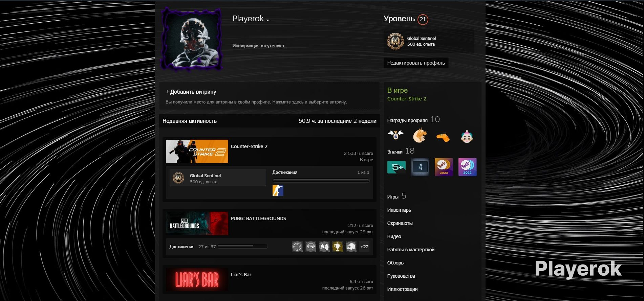Click the crosshair PUBG achievement icon
This screenshot has width=644, height=301.
(x=297, y=247)
